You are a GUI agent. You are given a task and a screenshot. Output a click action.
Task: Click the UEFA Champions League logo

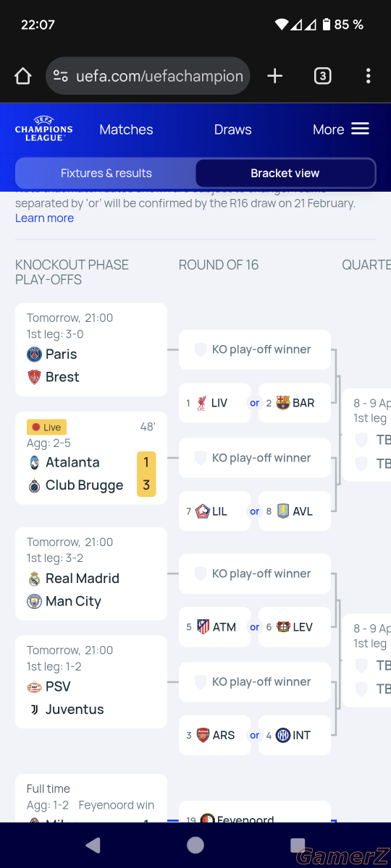[44, 129]
